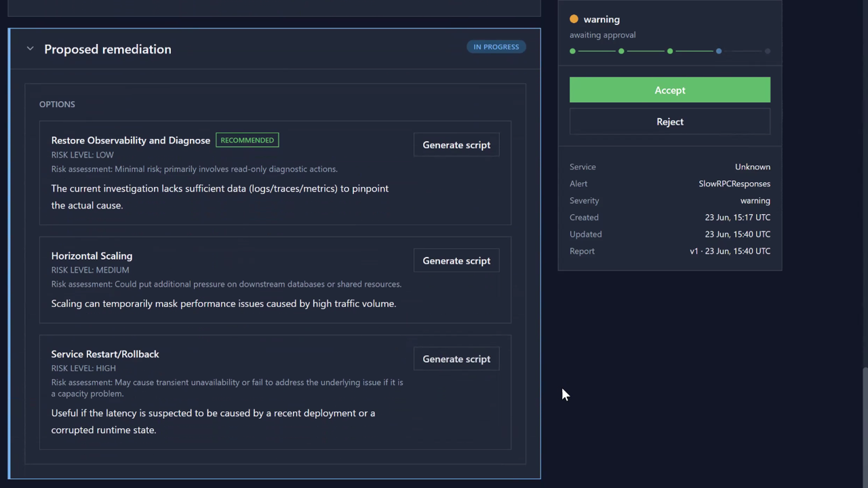Reject the proposed remediation
Viewport: 868px width, 488px height.
pos(670,122)
